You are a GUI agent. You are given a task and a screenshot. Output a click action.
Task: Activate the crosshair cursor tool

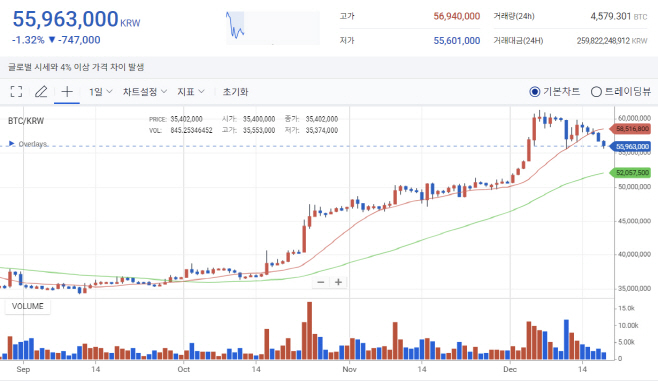67,91
